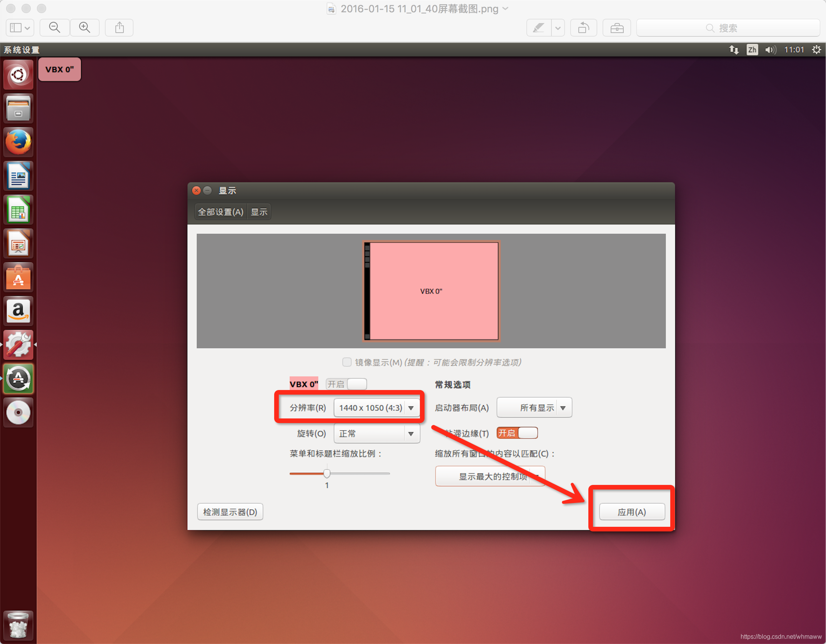
Task: Open the markup toolbox icon
Action: 617,28
